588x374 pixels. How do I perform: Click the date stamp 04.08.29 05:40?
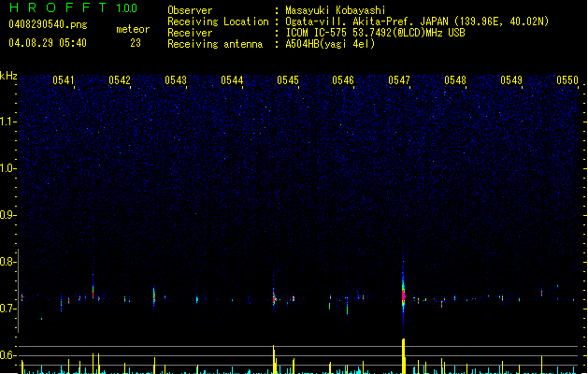[48, 43]
